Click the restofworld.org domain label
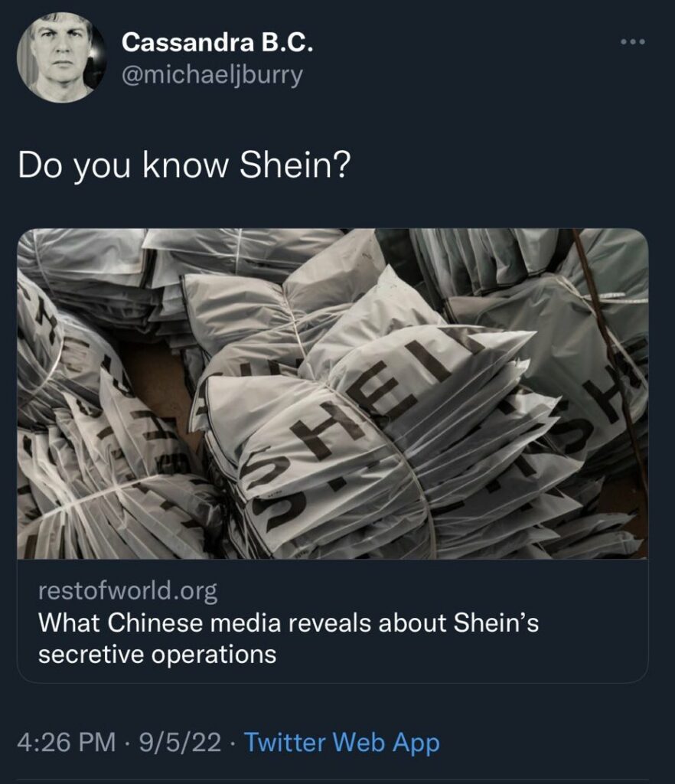 coord(128,590)
